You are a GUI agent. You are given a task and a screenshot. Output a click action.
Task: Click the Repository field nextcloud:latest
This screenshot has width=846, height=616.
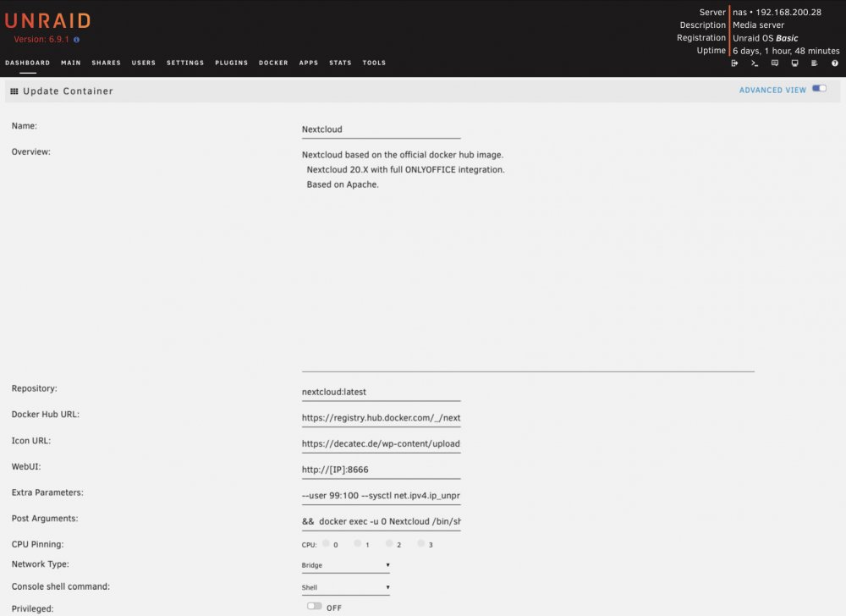click(x=381, y=392)
